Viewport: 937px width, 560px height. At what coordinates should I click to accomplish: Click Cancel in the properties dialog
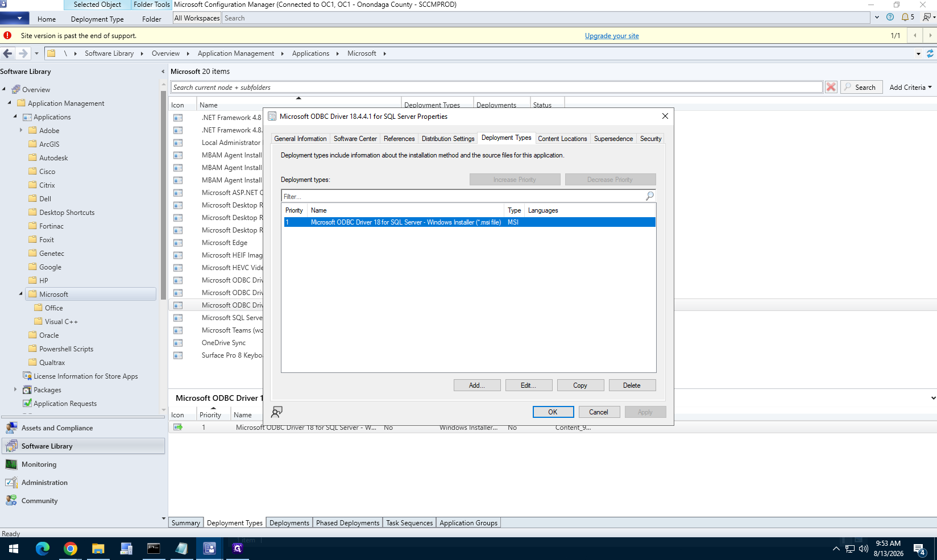pos(599,412)
